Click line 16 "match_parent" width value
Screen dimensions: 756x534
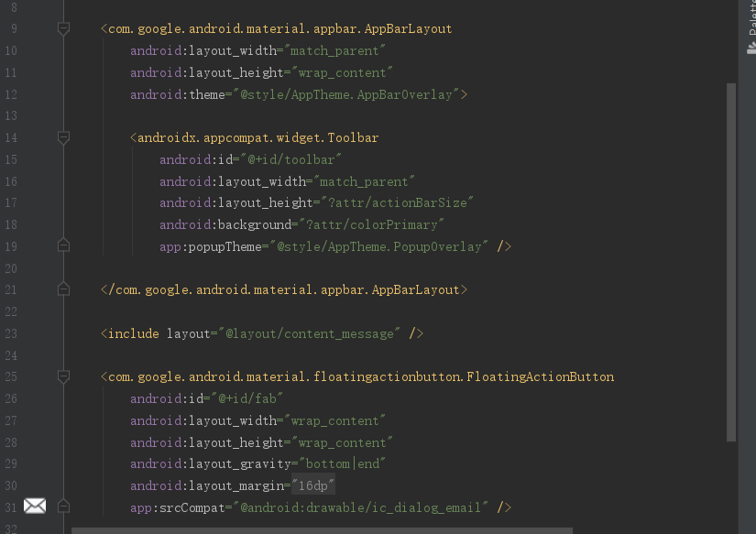click(x=364, y=181)
